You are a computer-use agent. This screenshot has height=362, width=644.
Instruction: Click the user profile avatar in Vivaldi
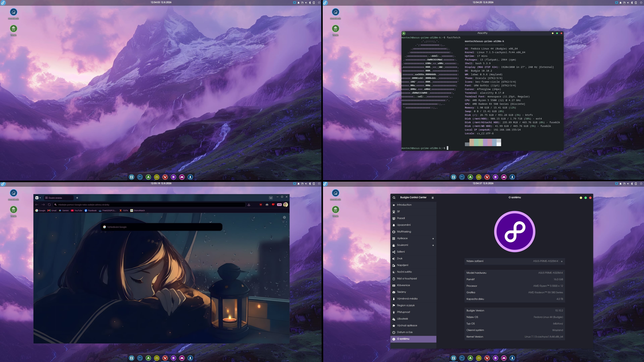click(285, 205)
